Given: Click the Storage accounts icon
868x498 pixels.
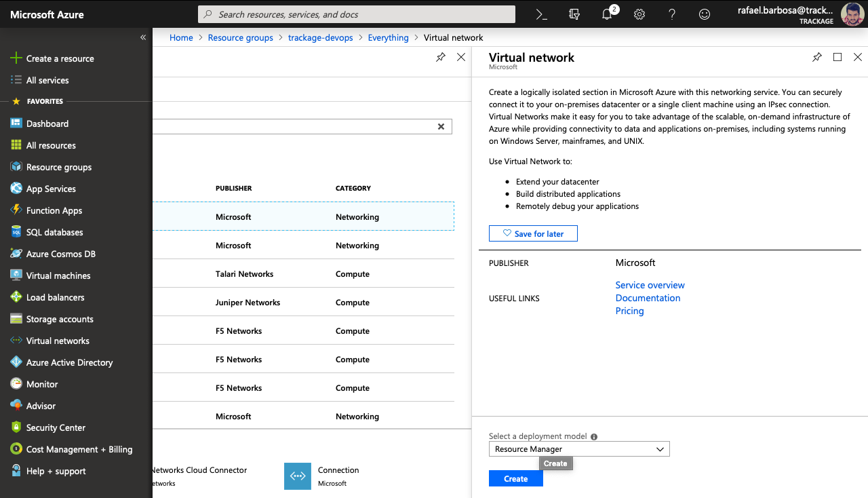Looking at the screenshot, I should 16,319.
